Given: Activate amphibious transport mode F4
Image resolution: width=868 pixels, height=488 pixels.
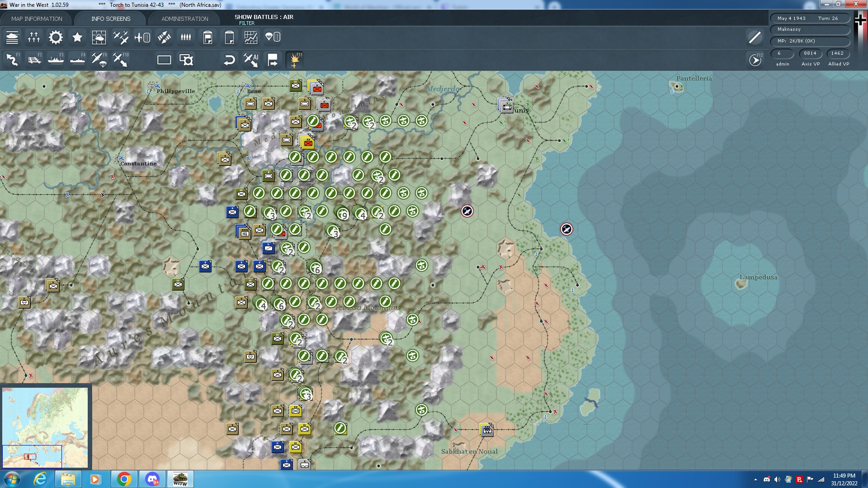Looking at the screenshot, I should [x=77, y=59].
